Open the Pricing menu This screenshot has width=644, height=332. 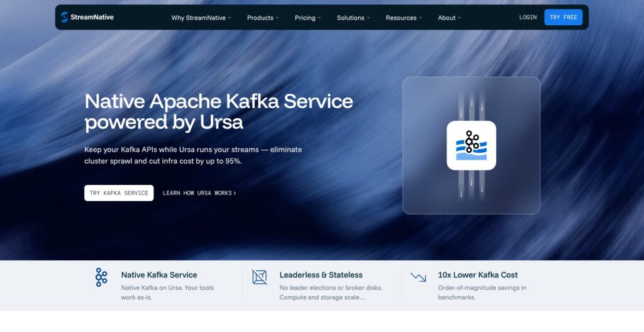coord(308,18)
